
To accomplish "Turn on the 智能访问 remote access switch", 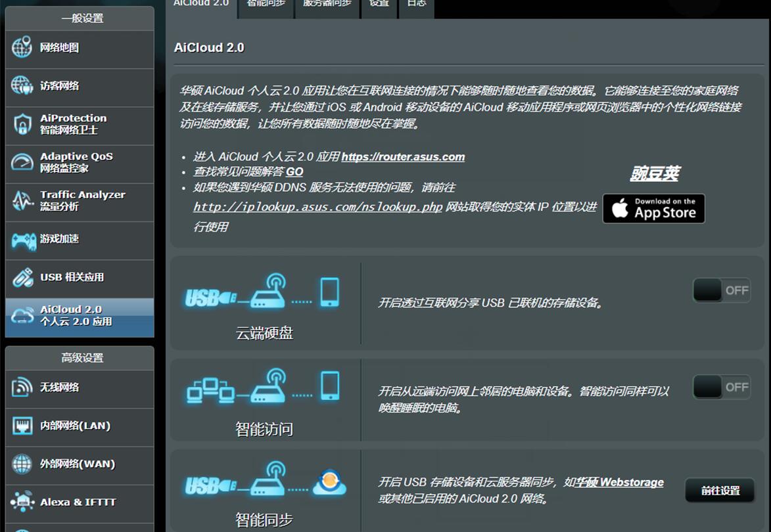I will [721, 387].
